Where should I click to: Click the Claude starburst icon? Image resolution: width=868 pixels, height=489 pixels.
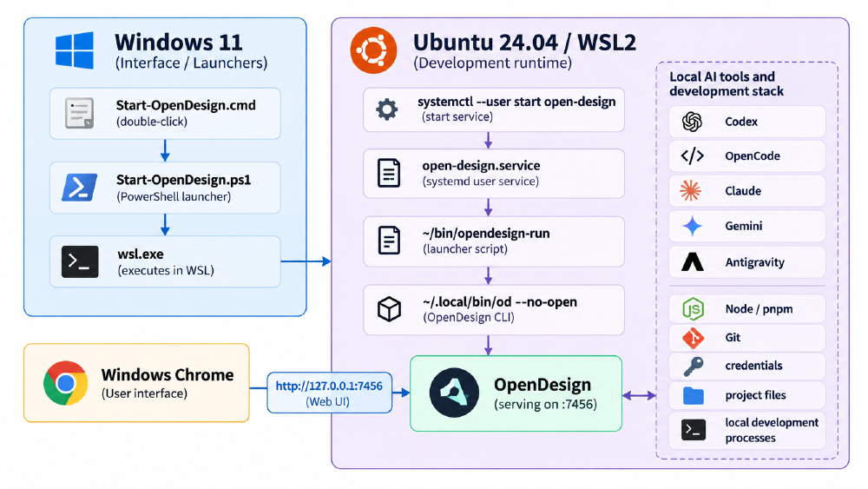pyautogui.click(x=690, y=190)
